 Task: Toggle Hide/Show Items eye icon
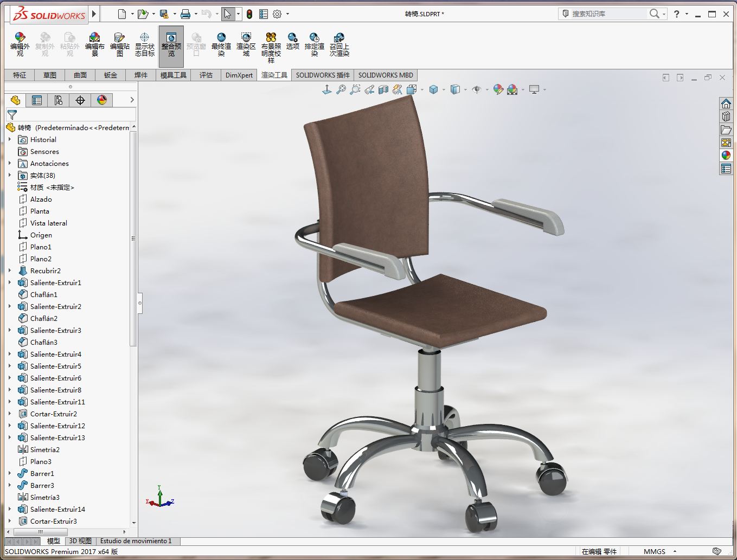pyautogui.click(x=477, y=89)
